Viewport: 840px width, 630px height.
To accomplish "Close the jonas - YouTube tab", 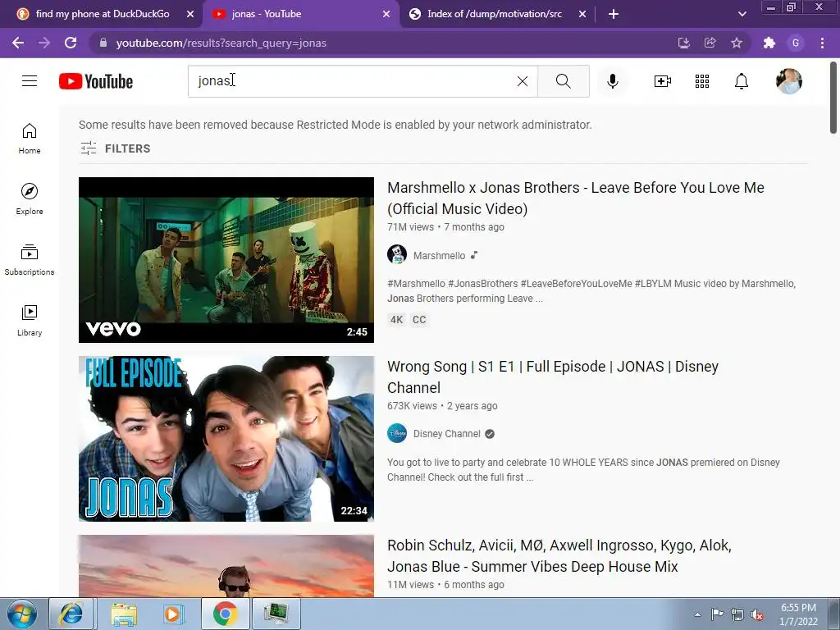I will [x=386, y=14].
